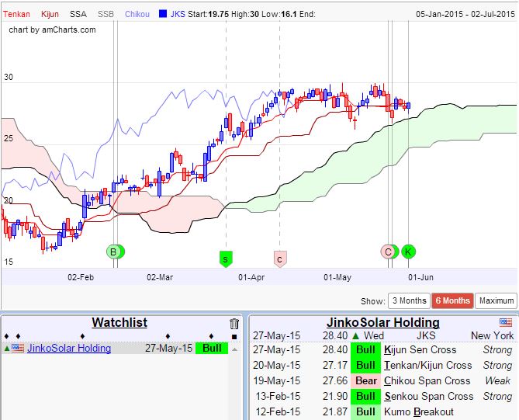Sort watchlist by date column diamond
Screen dimensions: 519x420
coord(168,336)
